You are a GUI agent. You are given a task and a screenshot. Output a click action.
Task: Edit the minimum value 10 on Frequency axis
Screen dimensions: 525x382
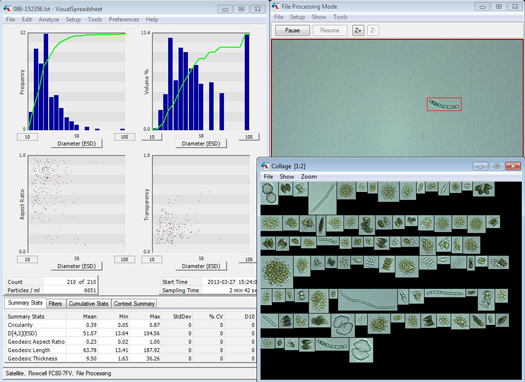[x=27, y=137]
